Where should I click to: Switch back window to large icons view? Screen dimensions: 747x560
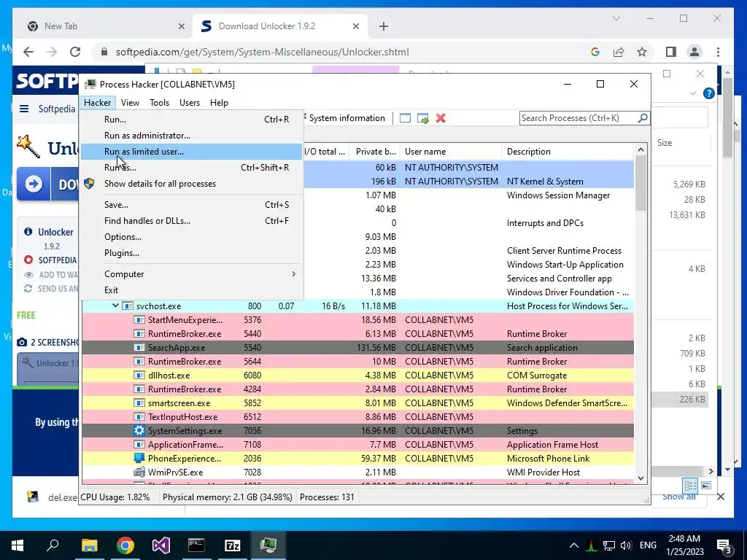click(706, 485)
